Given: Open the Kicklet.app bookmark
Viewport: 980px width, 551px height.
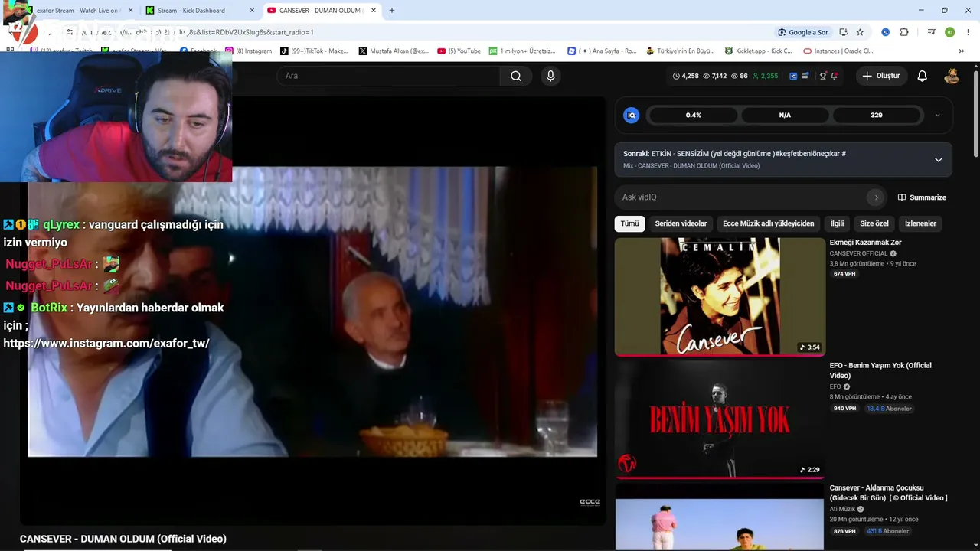Looking at the screenshot, I should (x=759, y=51).
